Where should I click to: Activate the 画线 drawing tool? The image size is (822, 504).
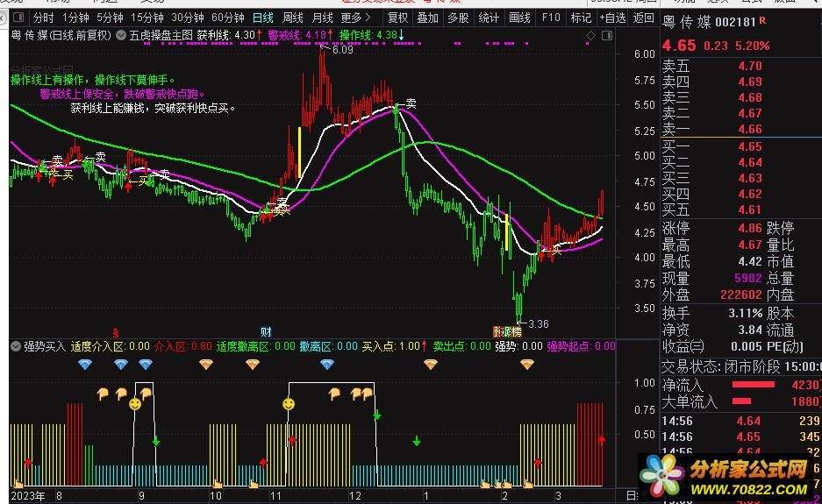(x=519, y=18)
